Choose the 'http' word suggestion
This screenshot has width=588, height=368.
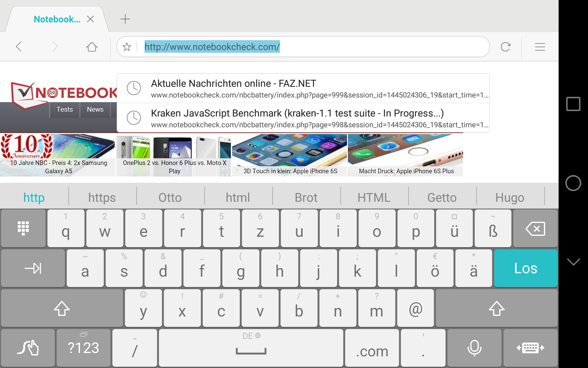click(34, 197)
